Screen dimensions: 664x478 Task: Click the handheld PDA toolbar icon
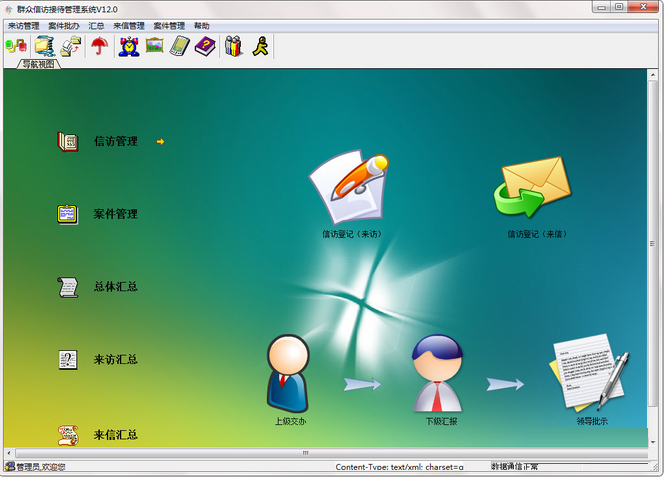[x=180, y=46]
